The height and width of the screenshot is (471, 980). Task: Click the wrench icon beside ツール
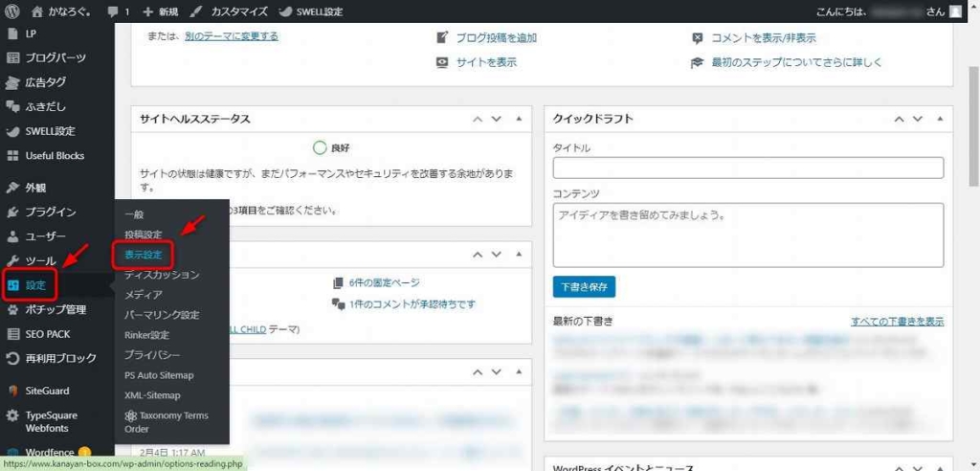(x=12, y=260)
